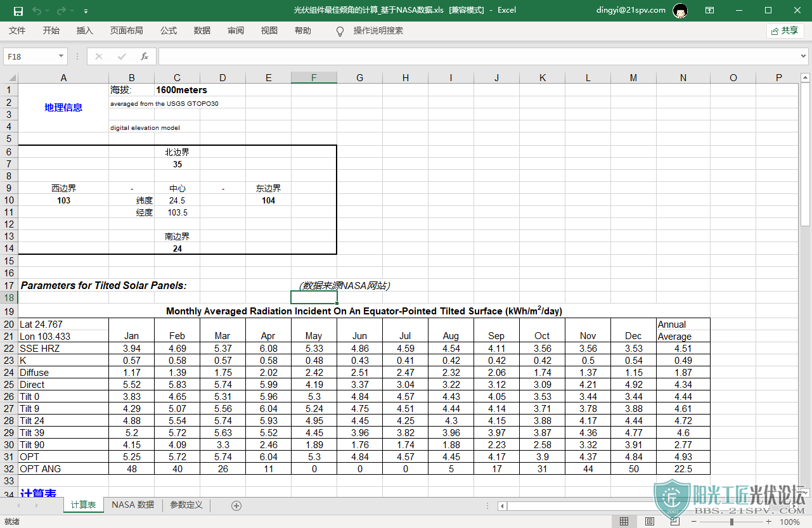Click the 地理信息 cell
The image size is (812, 528).
(x=63, y=108)
